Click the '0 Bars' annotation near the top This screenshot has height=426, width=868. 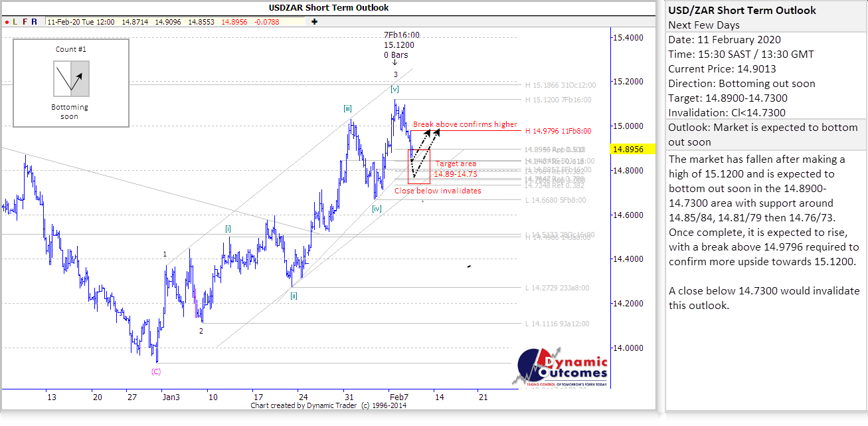click(x=396, y=55)
